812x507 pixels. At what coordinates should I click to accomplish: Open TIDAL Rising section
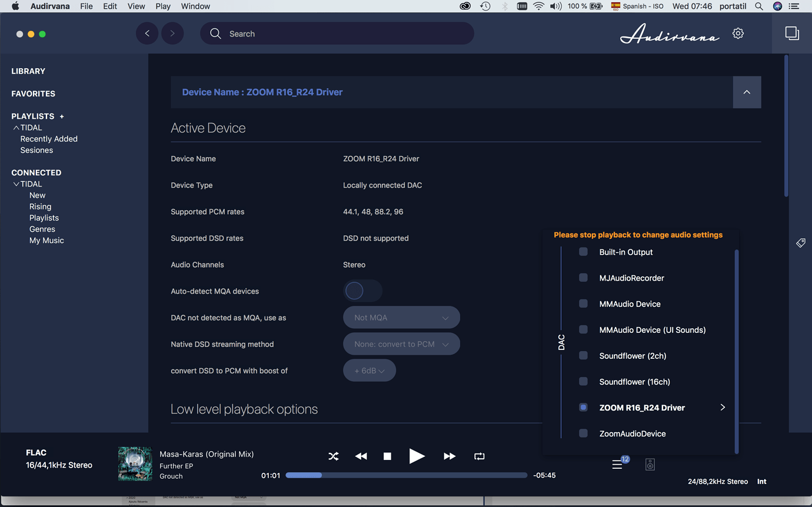[x=40, y=206]
